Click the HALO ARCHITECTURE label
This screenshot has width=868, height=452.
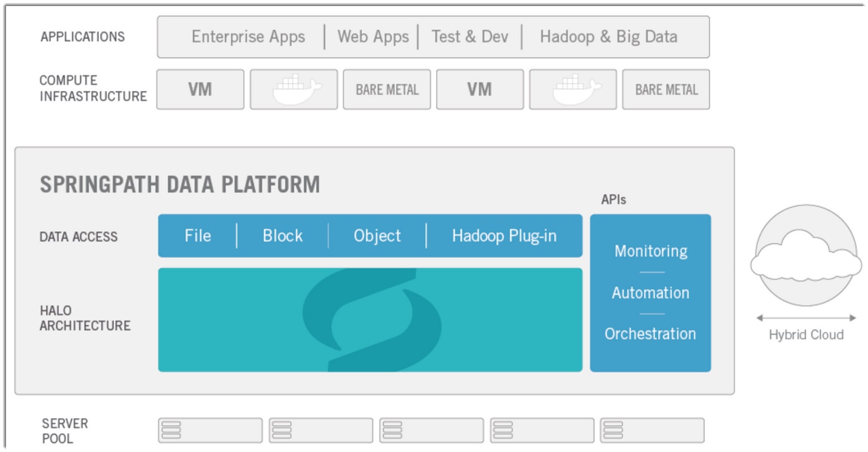coord(85,318)
